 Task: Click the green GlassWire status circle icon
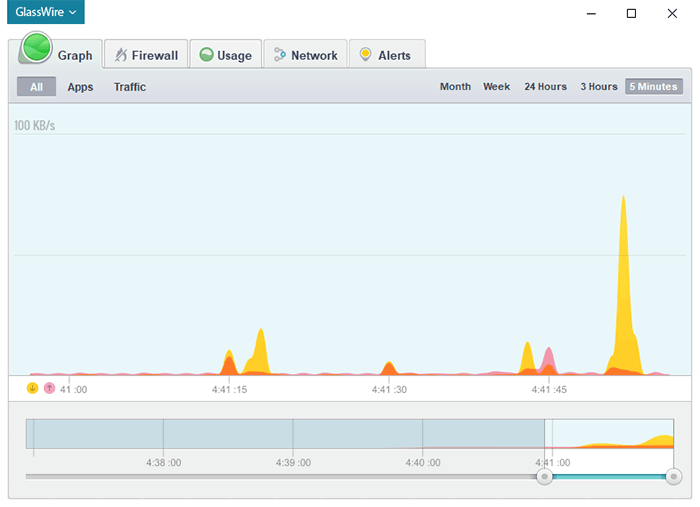tap(37, 47)
